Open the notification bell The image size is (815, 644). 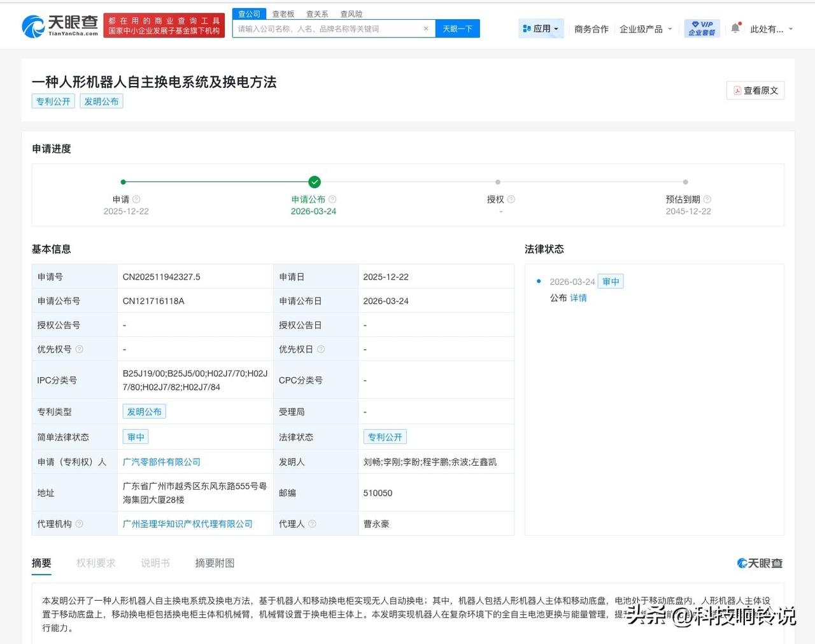coord(735,27)
